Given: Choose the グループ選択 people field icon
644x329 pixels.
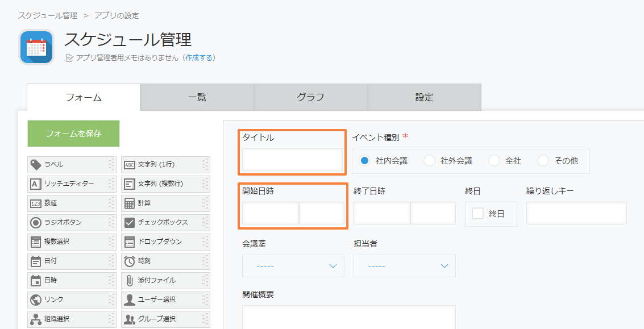Looking at the screenshot, I should 130,319.
